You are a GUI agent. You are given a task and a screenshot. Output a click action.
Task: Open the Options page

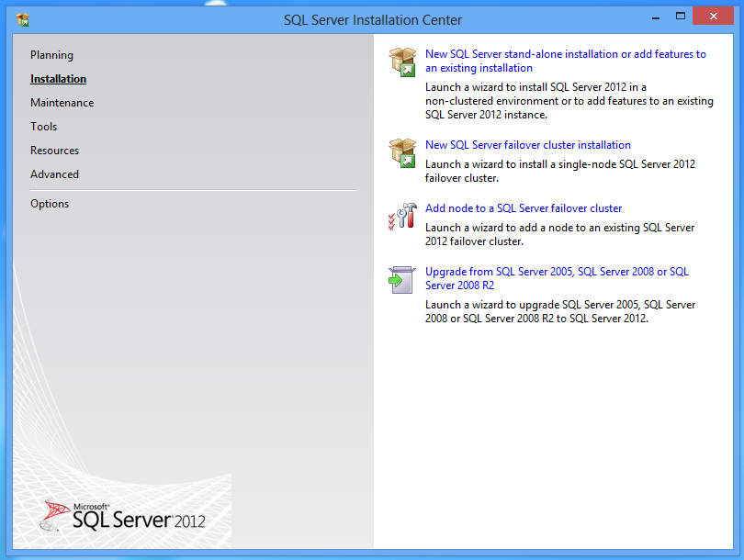coord(50,204)
